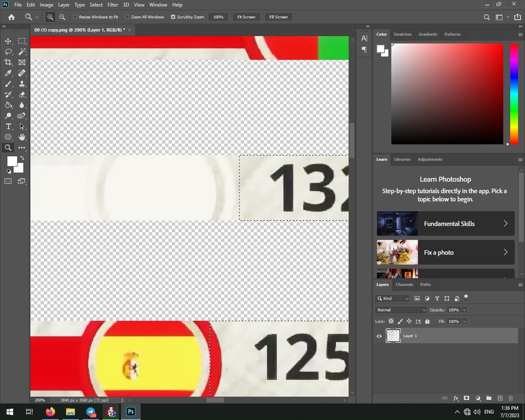
Task: Swap foreground and background colors
Action: [22, 158]
